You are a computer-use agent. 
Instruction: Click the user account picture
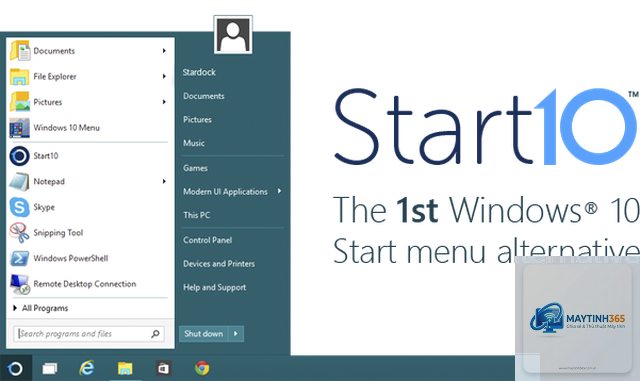233,35
